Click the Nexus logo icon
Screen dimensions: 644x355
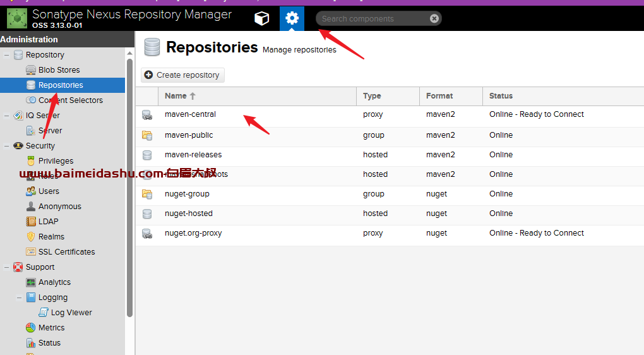point(17,18)
